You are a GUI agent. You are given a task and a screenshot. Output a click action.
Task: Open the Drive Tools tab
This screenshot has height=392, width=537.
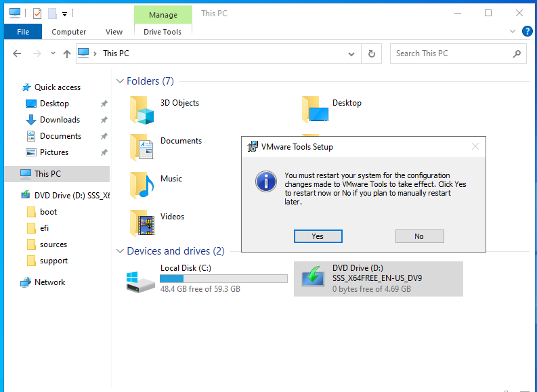pos(163,32)
